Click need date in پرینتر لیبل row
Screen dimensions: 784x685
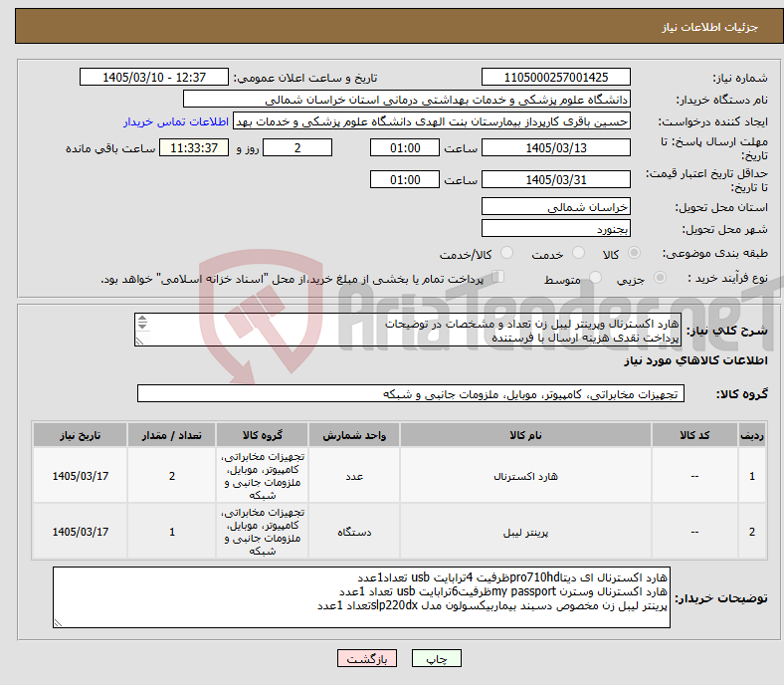click(x=80, y=532)
